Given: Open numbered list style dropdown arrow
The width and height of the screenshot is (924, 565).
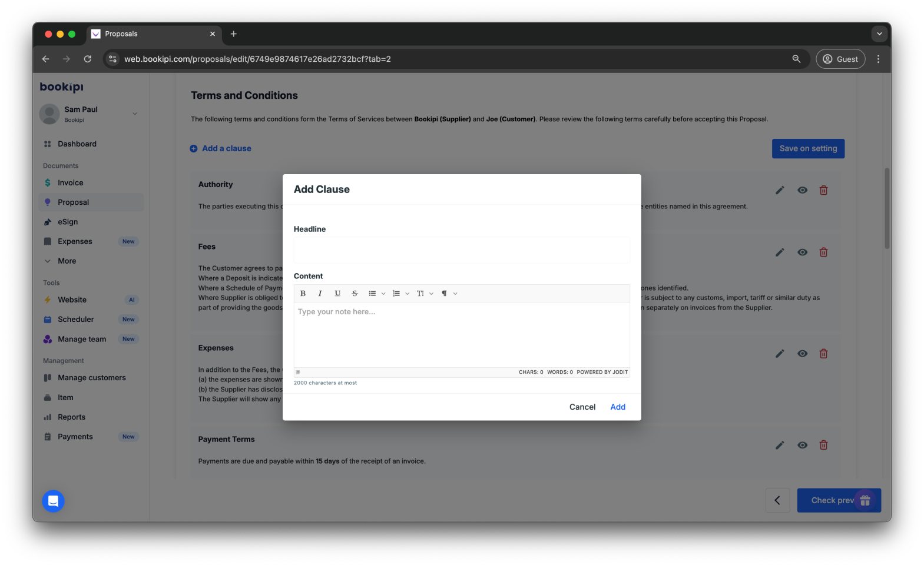Looking at the screenshot, I should coord(407,294).
